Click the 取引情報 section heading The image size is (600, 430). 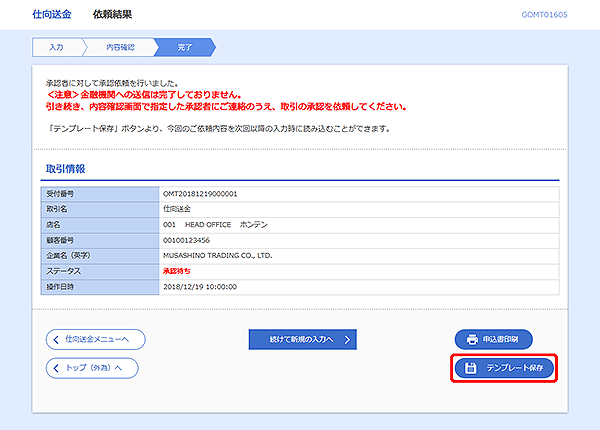coord(66,168)
